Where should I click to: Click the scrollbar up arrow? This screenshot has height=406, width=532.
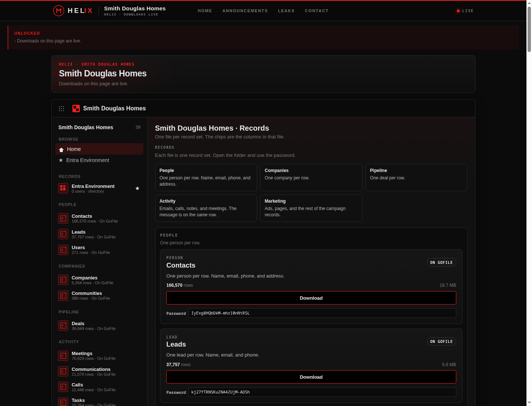tap(529, 3)
